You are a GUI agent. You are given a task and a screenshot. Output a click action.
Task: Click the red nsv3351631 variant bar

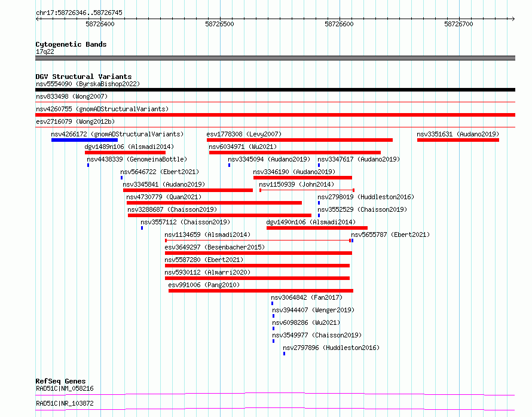[x=458, y=140]
